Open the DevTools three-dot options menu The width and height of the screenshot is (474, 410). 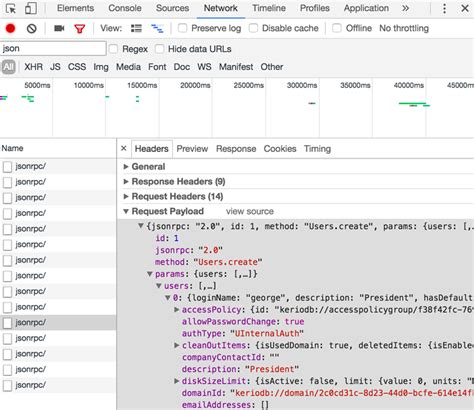point(444,8)
